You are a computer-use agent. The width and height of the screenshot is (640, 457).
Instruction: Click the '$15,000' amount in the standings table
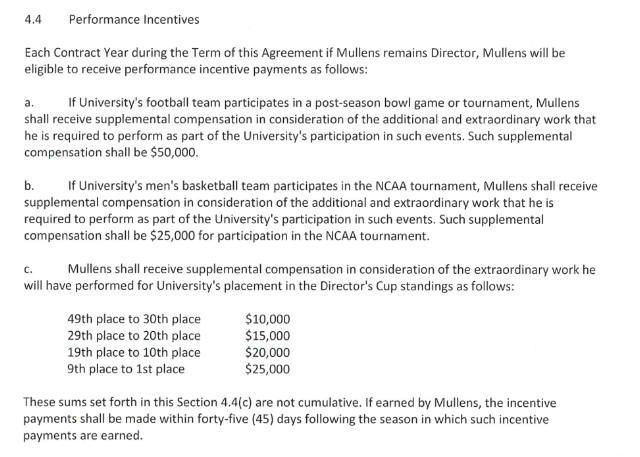(268, 336)
